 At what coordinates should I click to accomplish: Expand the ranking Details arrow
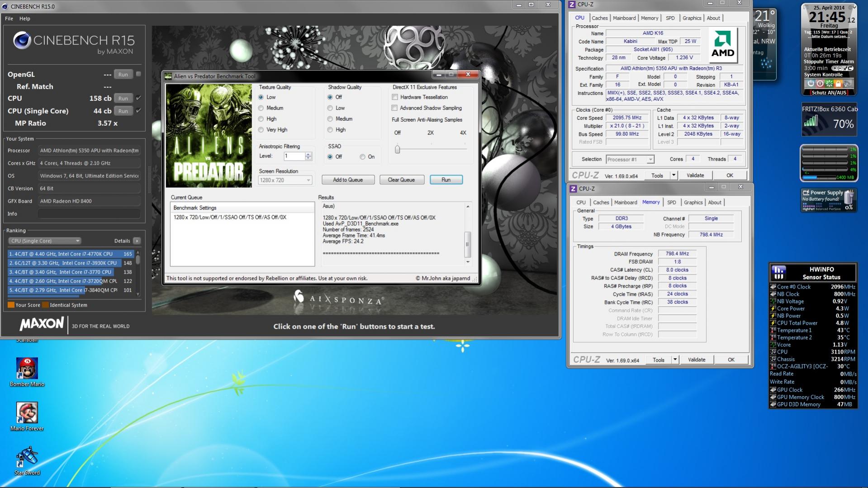(137, 241)
